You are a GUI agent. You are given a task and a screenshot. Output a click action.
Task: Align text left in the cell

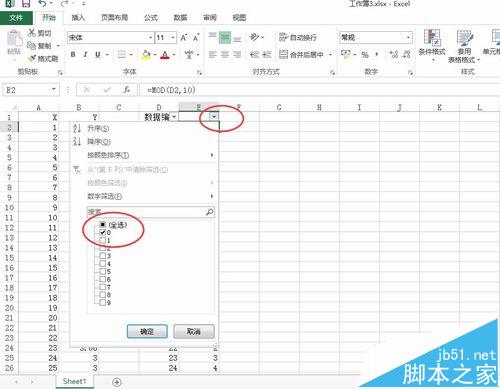212,54
